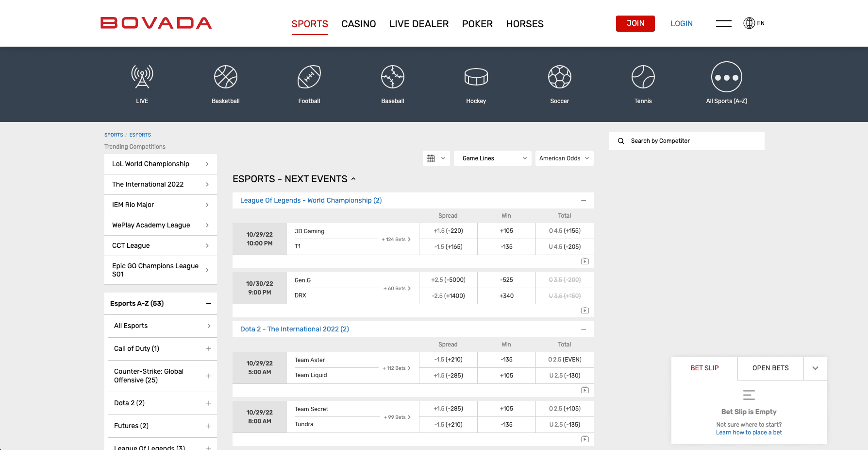Click live stream icon under Gen.G match

tap(585, 310)
